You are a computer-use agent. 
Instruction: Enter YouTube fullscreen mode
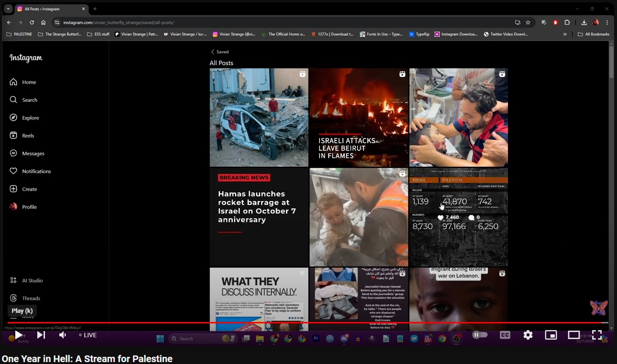pos(597,335)
